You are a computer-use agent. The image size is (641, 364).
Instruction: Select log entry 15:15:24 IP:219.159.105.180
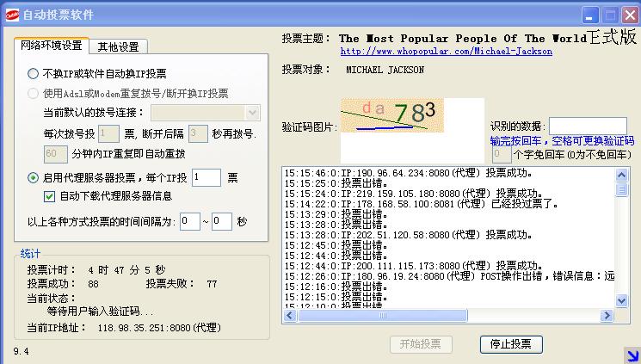414,194
